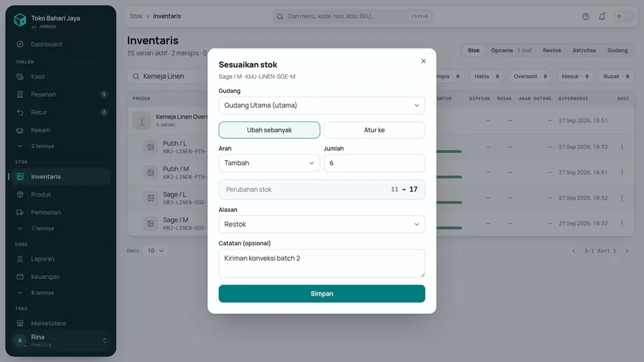This screenshot has height=362, width=644.
Task: Click the Toko Bahari Jaya cube logo
Action: tap(20, 20)
